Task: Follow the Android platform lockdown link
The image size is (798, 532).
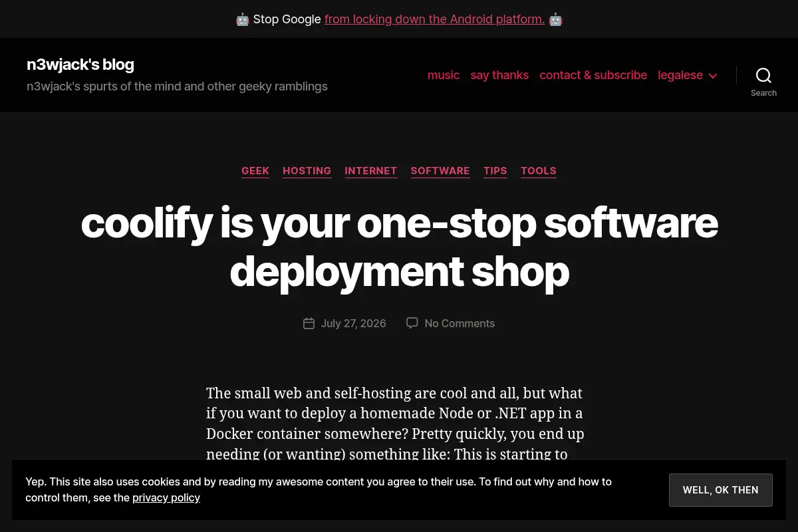Action: click(x=434, y=19)
